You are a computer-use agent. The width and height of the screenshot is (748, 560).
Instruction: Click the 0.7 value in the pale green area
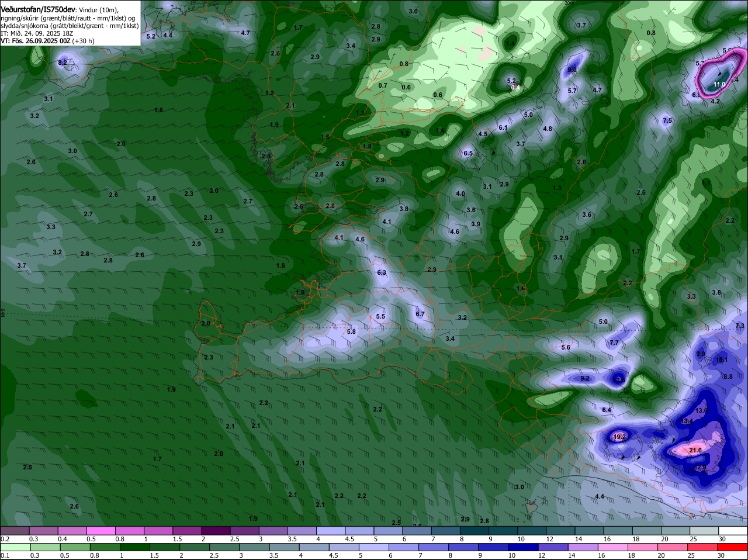tap(383, 86)
